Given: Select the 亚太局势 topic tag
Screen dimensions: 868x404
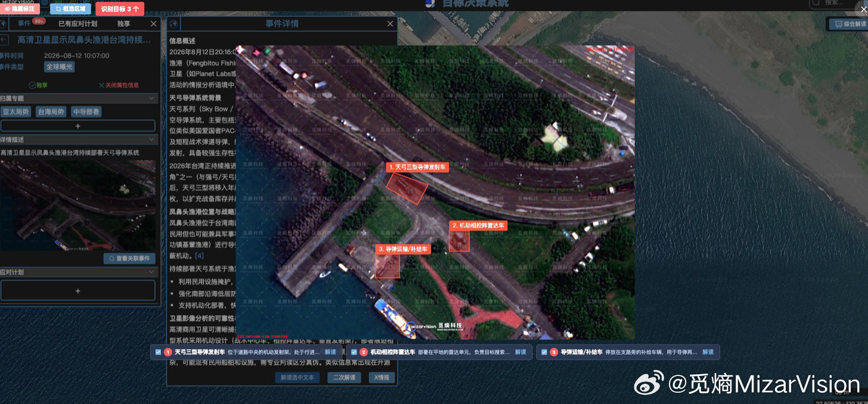Looking at the screenshot, I should click(15, 111).
